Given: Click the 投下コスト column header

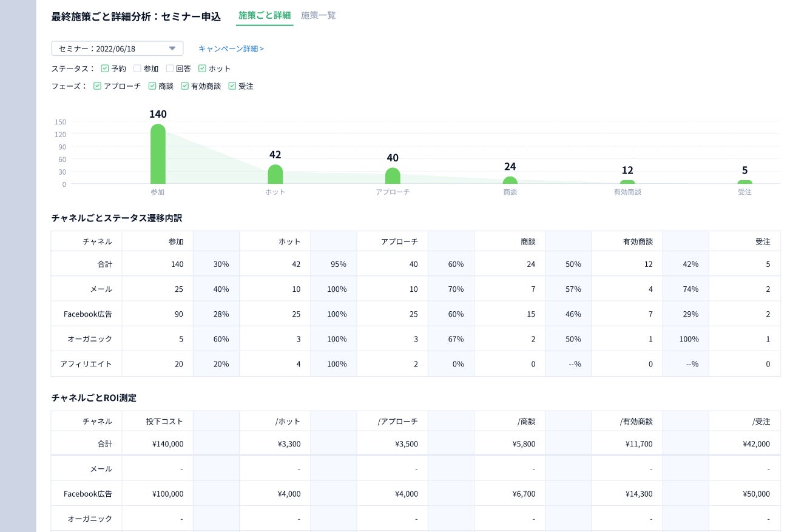Looking at the screenshot, I should [164, 421].
